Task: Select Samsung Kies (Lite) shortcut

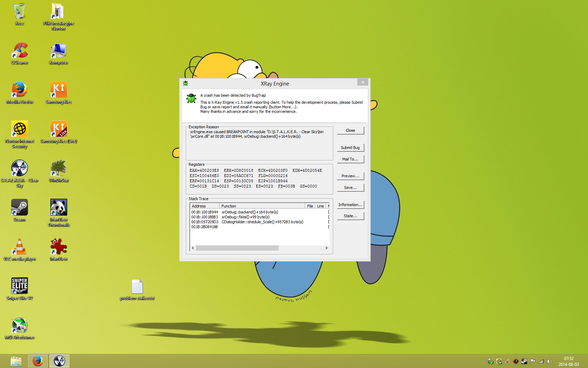Action: tap(58, 132)
